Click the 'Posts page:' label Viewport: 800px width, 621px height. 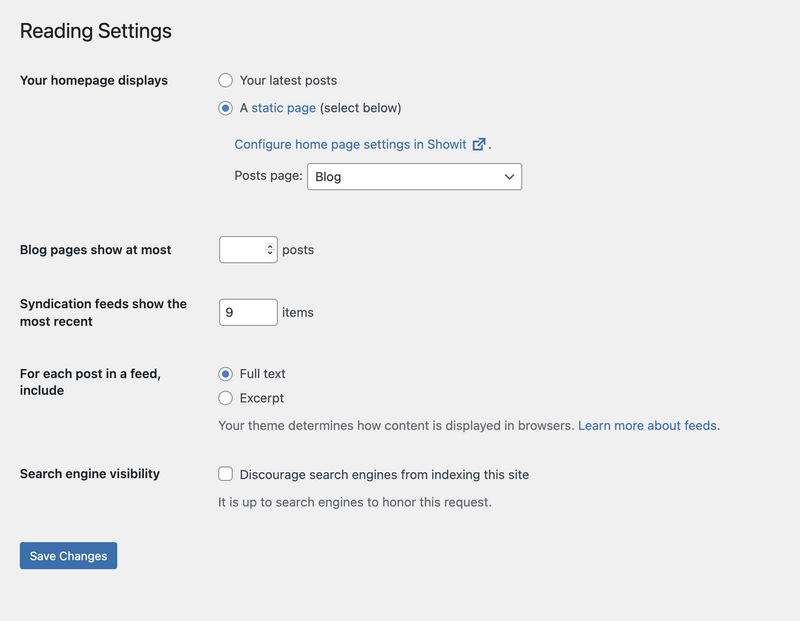[268, 176]
